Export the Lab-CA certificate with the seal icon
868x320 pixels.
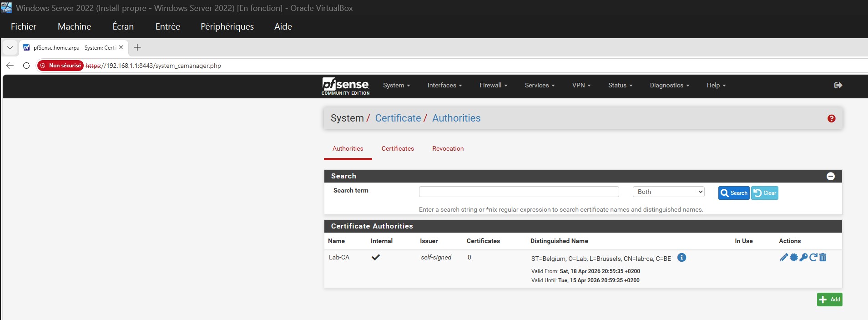pos(793,258)
